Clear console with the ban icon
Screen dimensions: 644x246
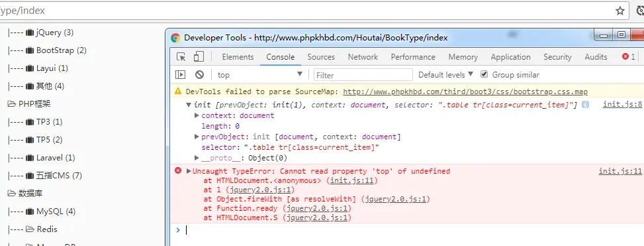[200, 74]
